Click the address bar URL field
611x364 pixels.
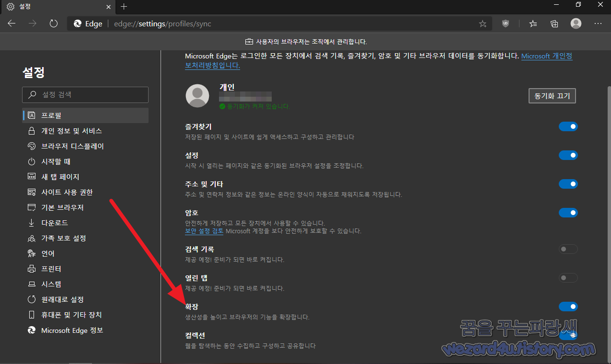pos(279,23)
